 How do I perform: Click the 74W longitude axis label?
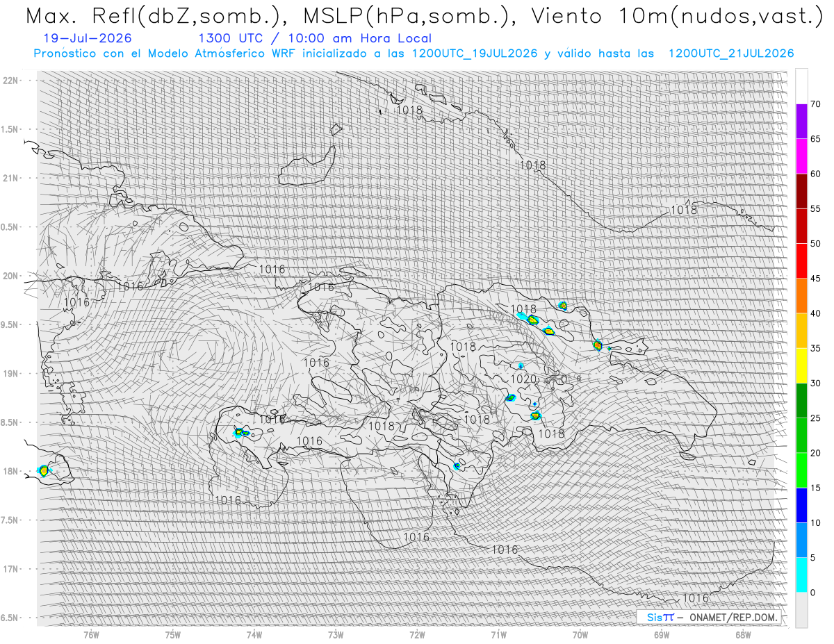(254, 635)
